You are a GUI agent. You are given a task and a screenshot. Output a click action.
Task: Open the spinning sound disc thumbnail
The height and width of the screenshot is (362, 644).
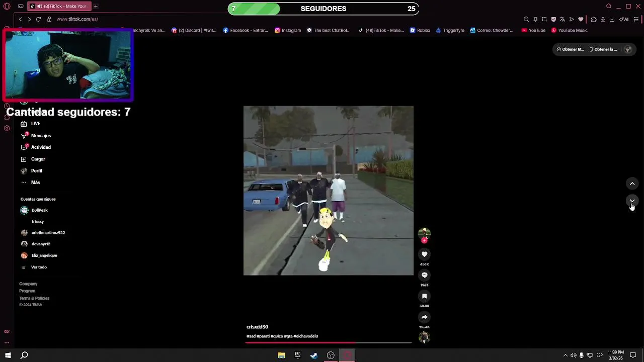tap(424, 337)
